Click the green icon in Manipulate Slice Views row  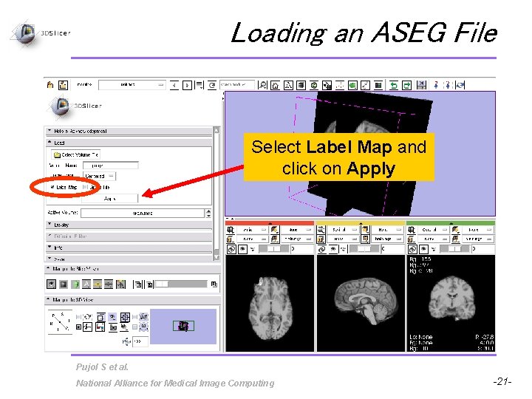(75, 284)
